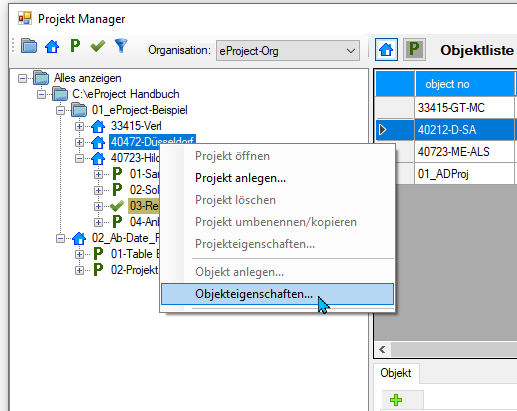Click the checkmark icon of project 03-Re
Image resolution: width=517 pixels, height=411 pixels.
coord(117,206)
